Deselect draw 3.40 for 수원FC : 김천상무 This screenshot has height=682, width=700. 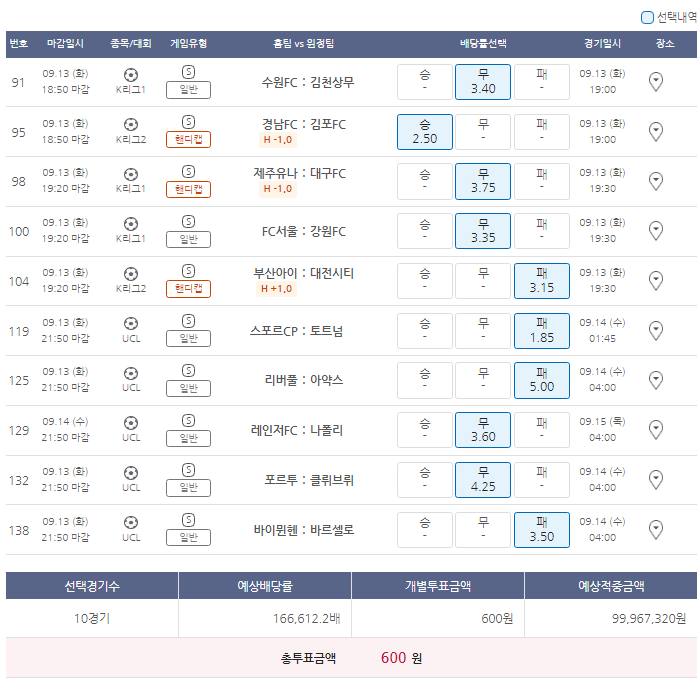point(483,82)
